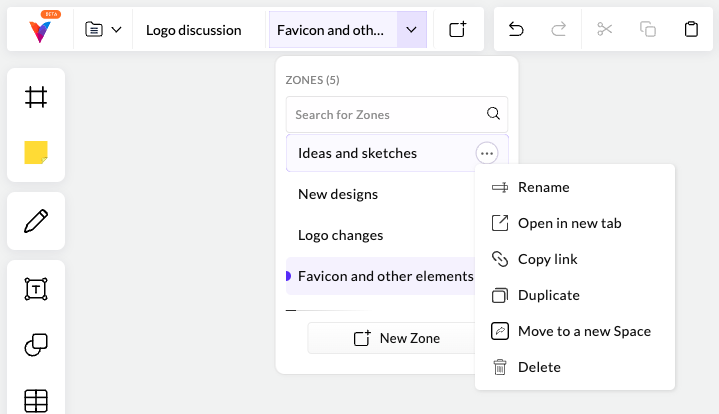Switch to the Logo changes zone
This screenshot has height=414, width=719.
(340, 235)
